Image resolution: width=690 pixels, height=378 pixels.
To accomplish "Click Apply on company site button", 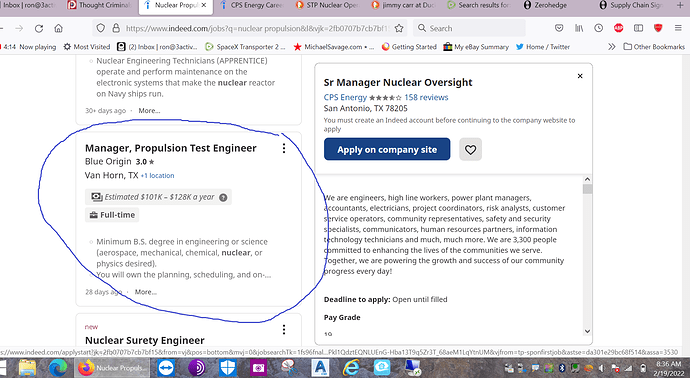I will (x=387, y=150).
